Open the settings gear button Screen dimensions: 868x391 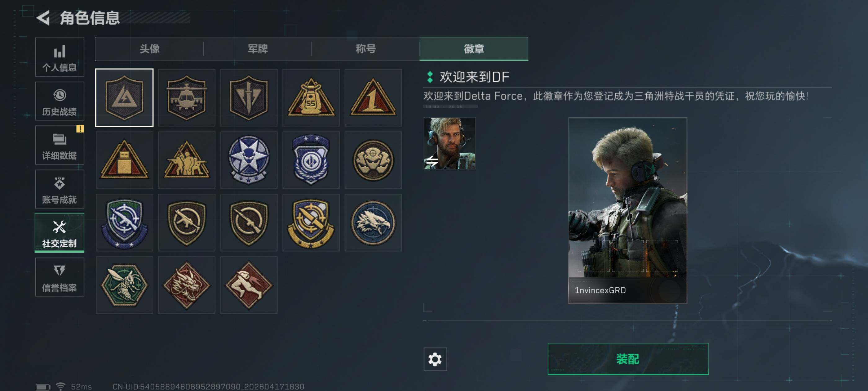tap(435, 359)
